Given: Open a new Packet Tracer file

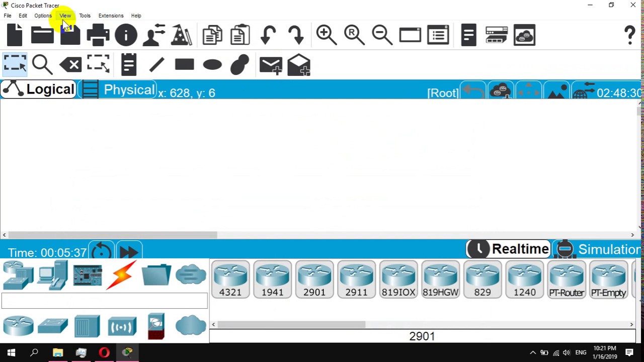Looking at the screenshot, I should click(x=14, y=34).
